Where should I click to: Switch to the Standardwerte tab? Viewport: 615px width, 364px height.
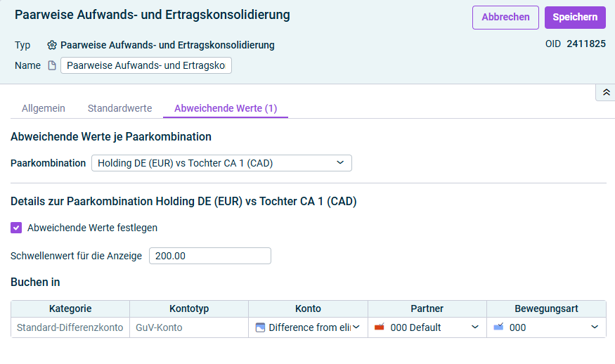[x=119, y=108]
